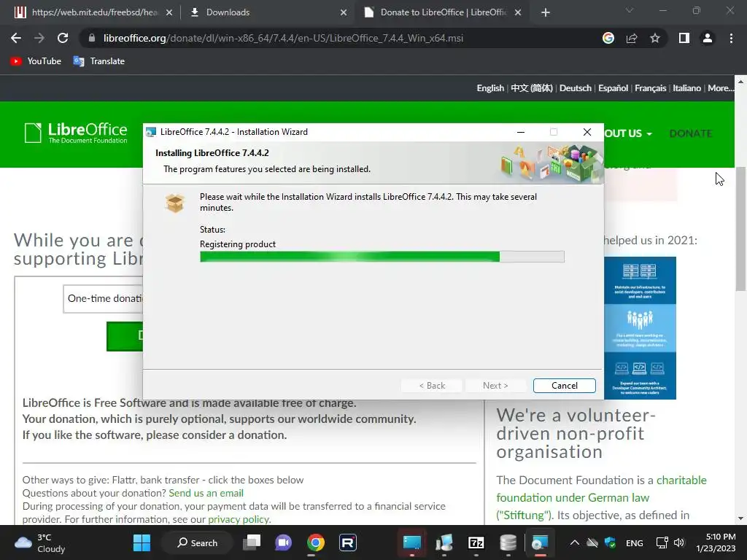This screenshot has height=560, width=747.
Task: Show hidden system tray icons
Action: 575,542
